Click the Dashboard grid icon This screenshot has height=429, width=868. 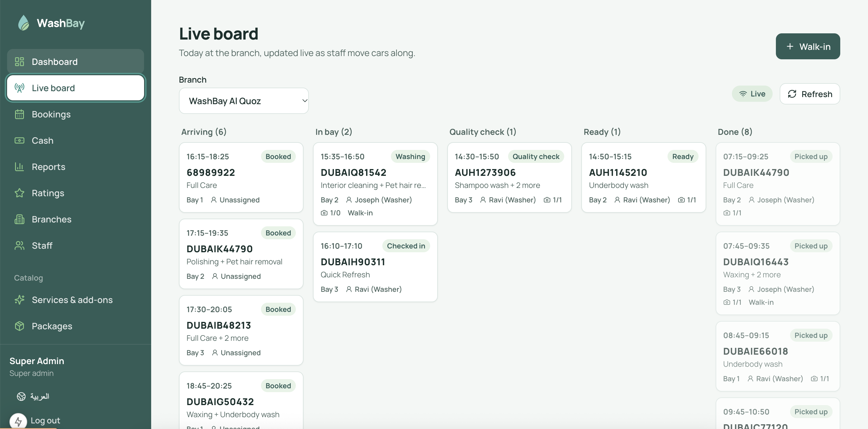pos(19,62)
